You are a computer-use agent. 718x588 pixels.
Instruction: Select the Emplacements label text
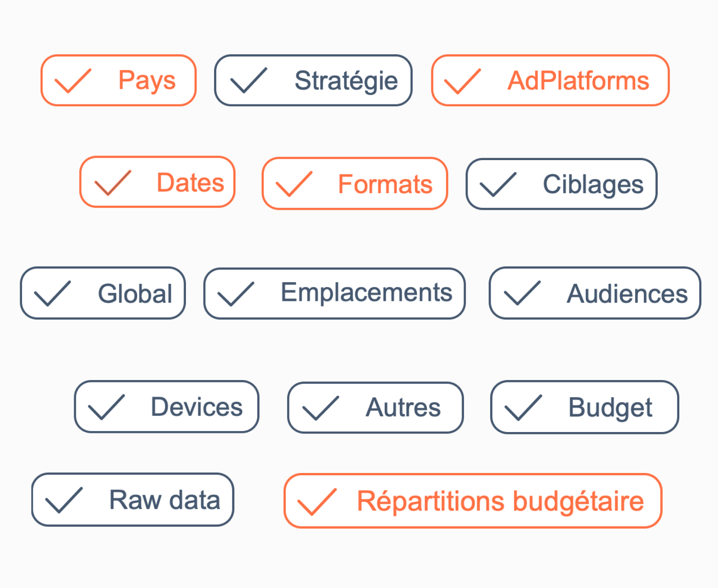click(x=366, y=293)
